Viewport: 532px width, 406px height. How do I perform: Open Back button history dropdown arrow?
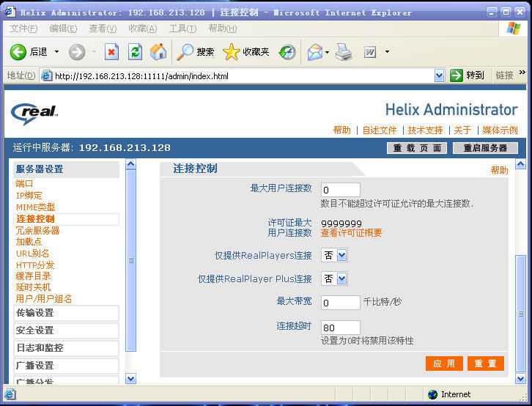56,52
